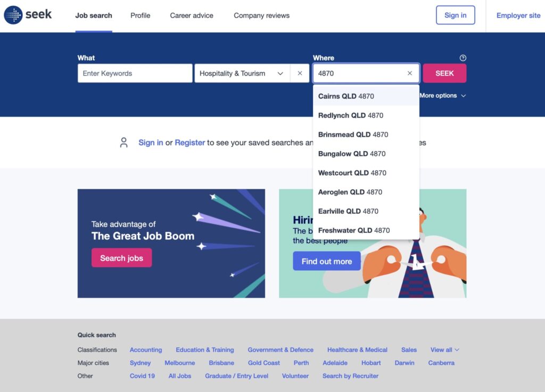Open the Volunteer link
The height and width of the screenshot is (392, 545).
pos(295,376)
